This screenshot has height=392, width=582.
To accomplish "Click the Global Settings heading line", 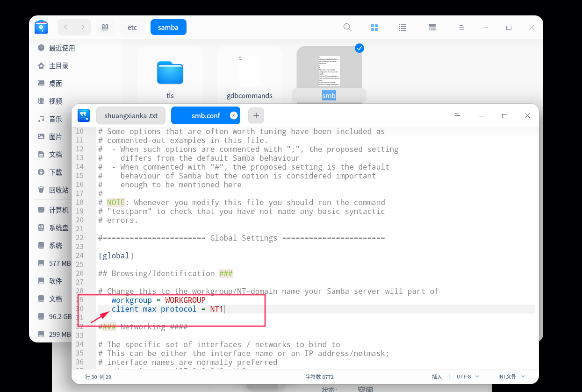I will click(242, 238).
